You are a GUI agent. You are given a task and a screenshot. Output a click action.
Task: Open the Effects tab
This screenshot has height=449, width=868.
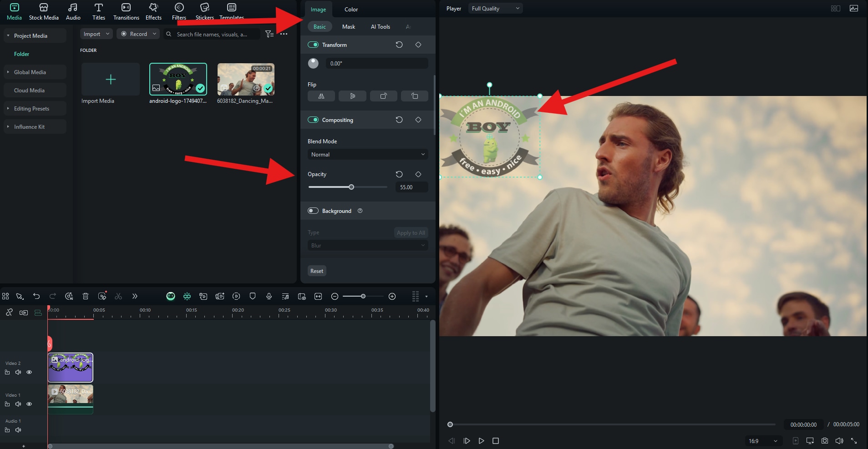click(x=153, y=12)
